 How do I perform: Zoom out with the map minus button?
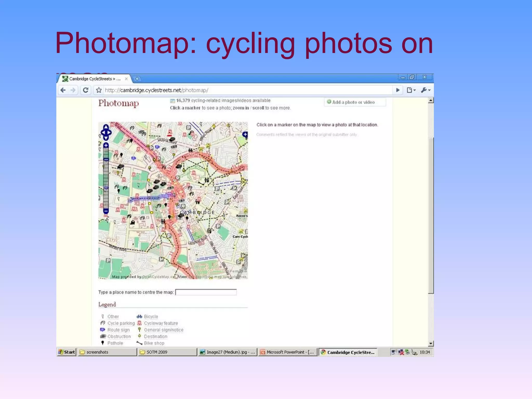(106, 211)
